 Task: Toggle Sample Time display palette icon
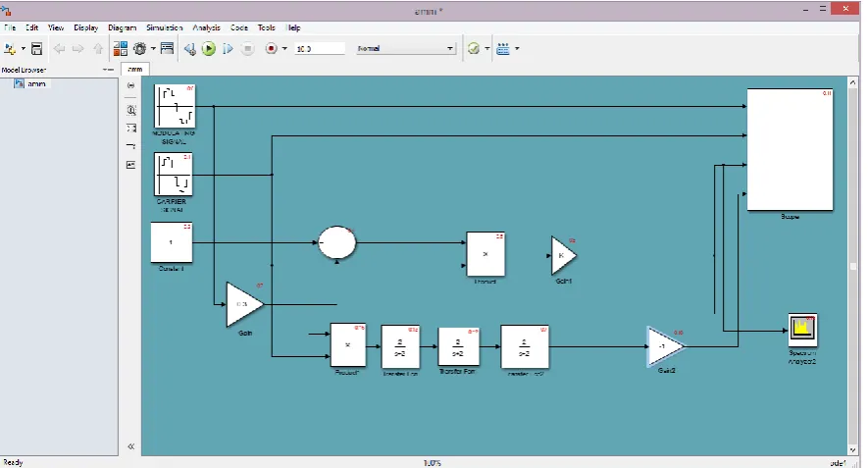pos(131,147)
